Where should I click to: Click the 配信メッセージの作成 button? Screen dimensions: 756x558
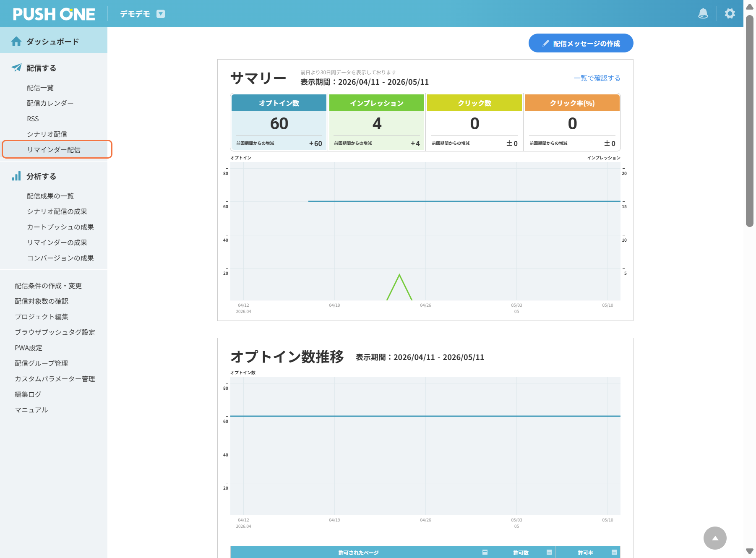[581, 43]
